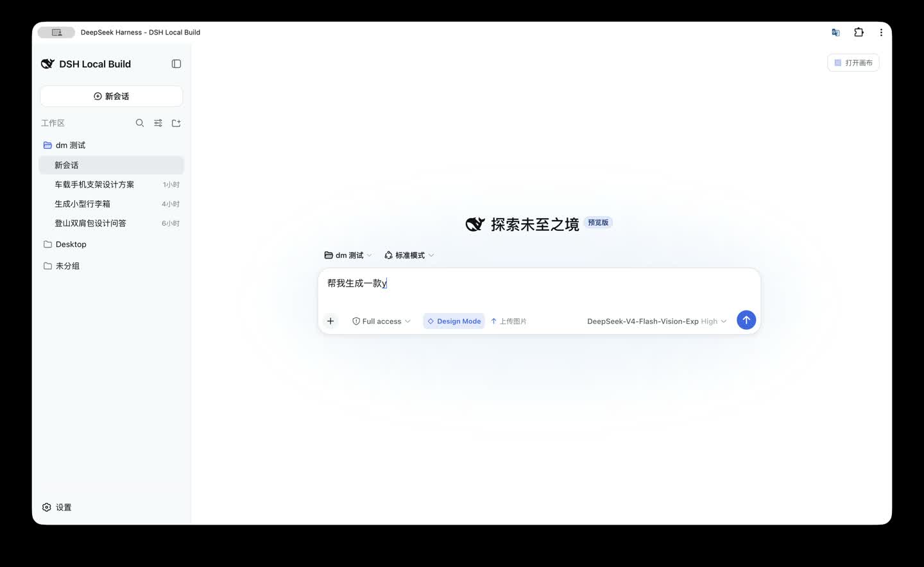Viewport: 924px width, 567px height.
Task: Click the title bar app icon pill
Action: (56, 32)
